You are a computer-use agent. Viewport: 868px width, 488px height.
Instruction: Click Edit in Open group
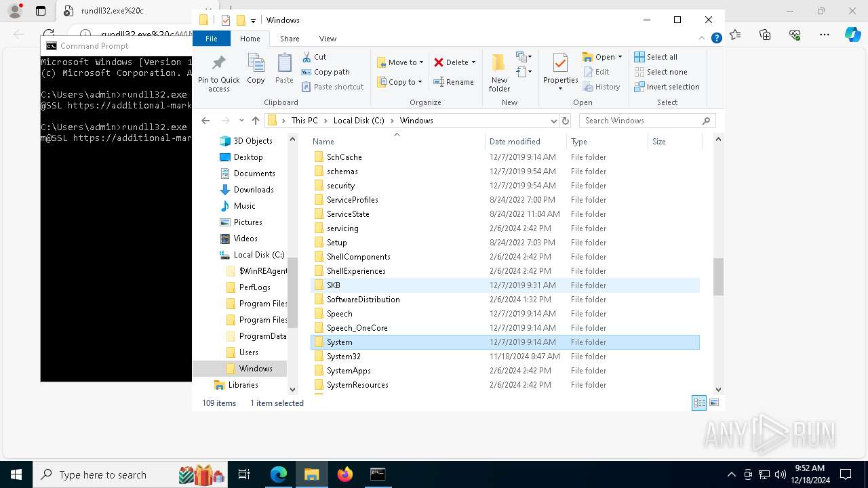pyautogui.click(x=596, y=72)
